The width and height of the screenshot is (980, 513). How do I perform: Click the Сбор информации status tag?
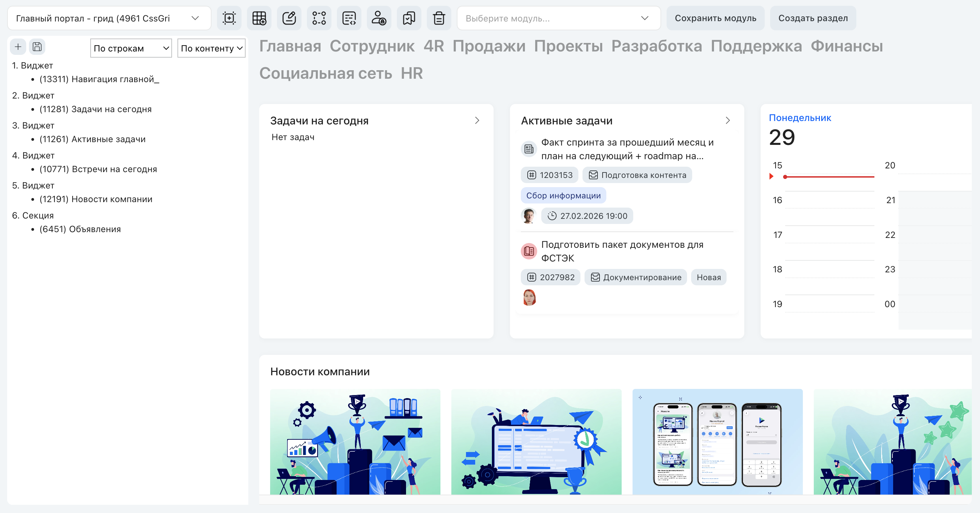click(x=563, y=196)
